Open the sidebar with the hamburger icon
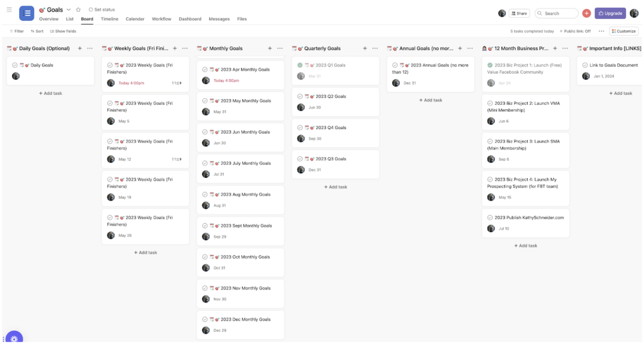The height and width of the screenshot is (343, 644). coord(9,10)
